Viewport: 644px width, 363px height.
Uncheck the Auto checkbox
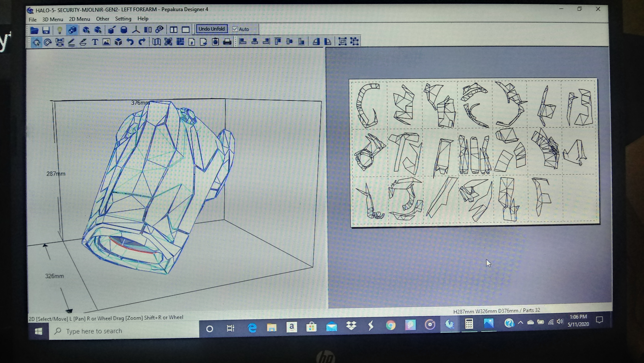coord(235,29)
